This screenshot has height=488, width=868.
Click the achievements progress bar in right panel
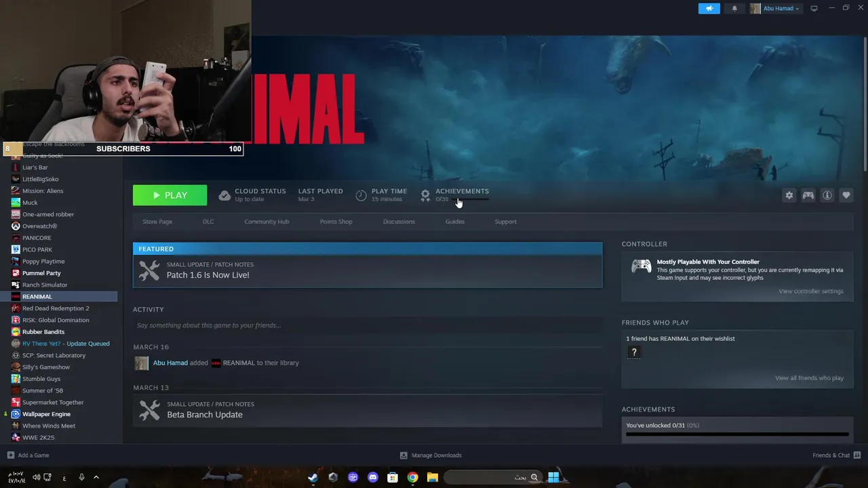737,434
